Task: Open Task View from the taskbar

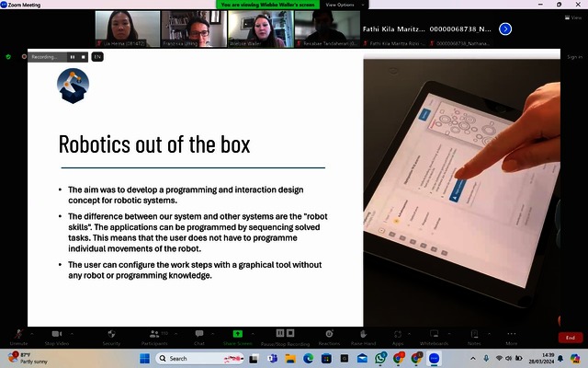Action: [254, 359]
